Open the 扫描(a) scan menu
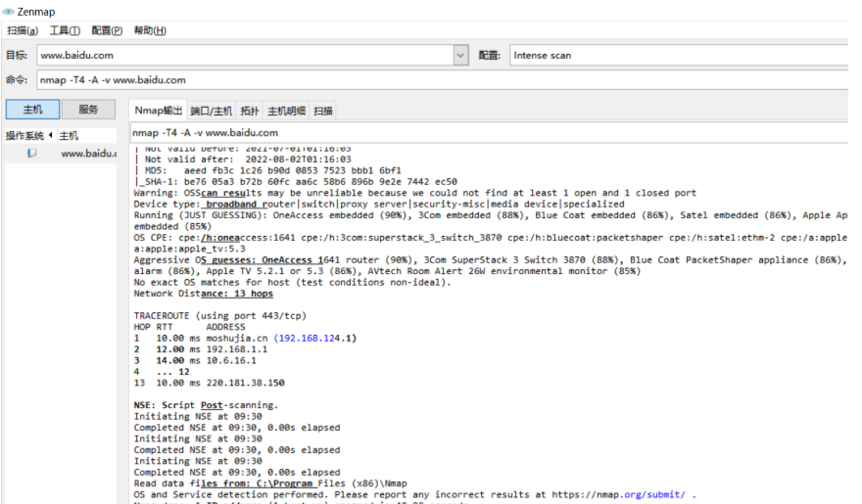 23,30
